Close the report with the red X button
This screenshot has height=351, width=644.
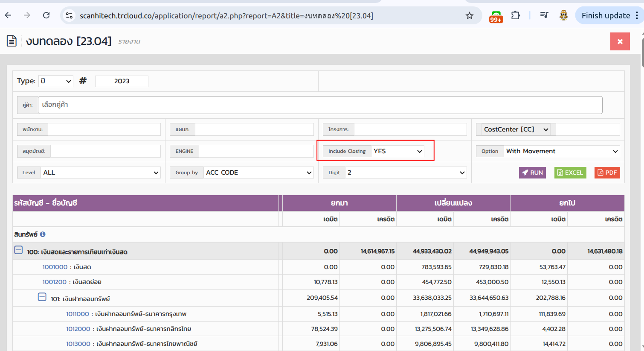pos(620,41)
